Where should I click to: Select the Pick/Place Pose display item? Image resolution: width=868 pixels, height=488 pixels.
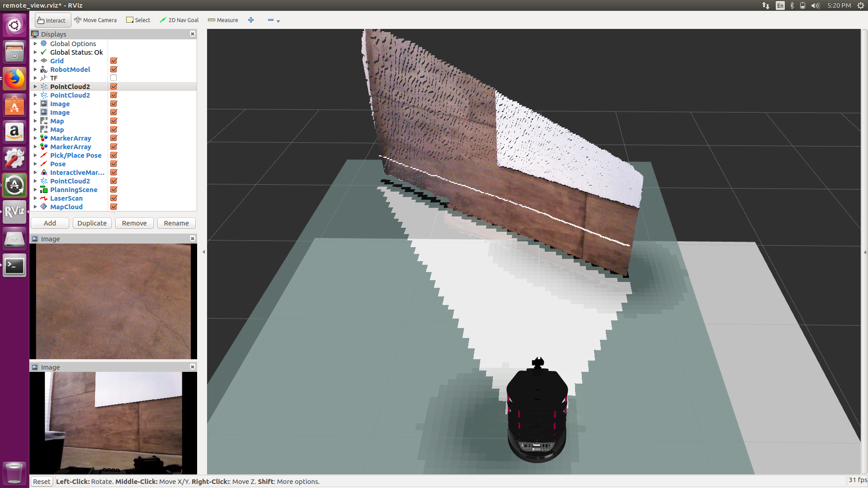tap(75, 155)
